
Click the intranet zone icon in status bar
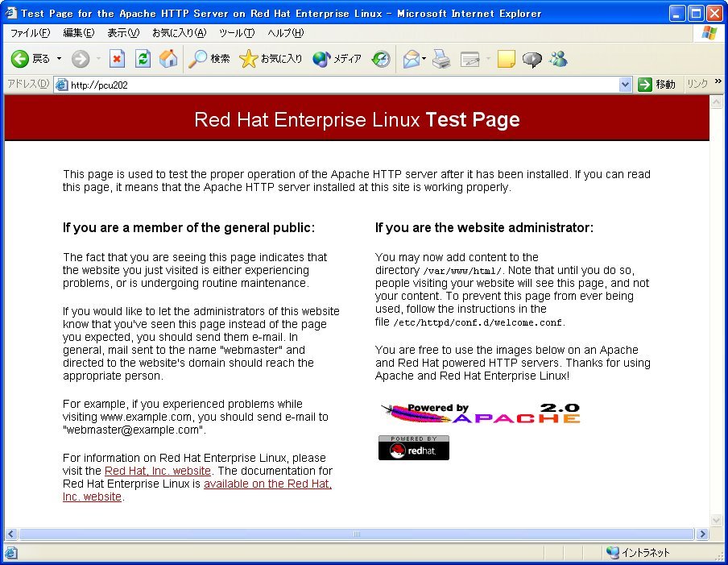(613, 552)
